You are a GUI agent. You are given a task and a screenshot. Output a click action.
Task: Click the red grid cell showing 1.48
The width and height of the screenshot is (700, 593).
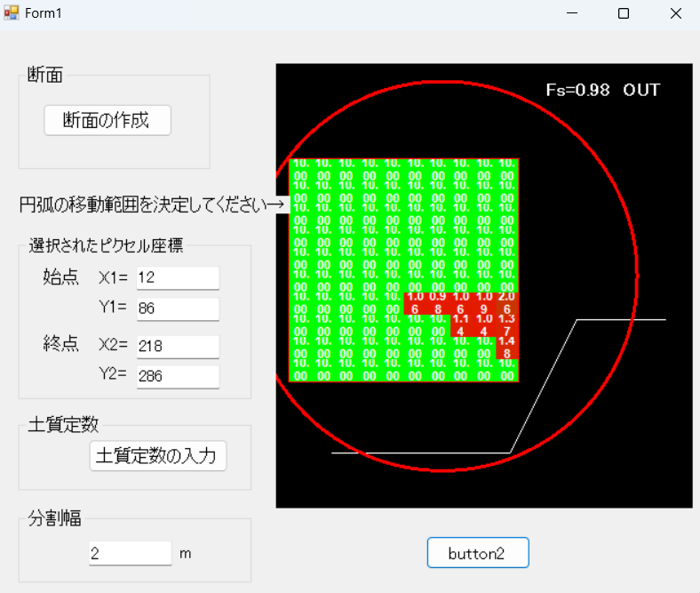click(507, 347)
